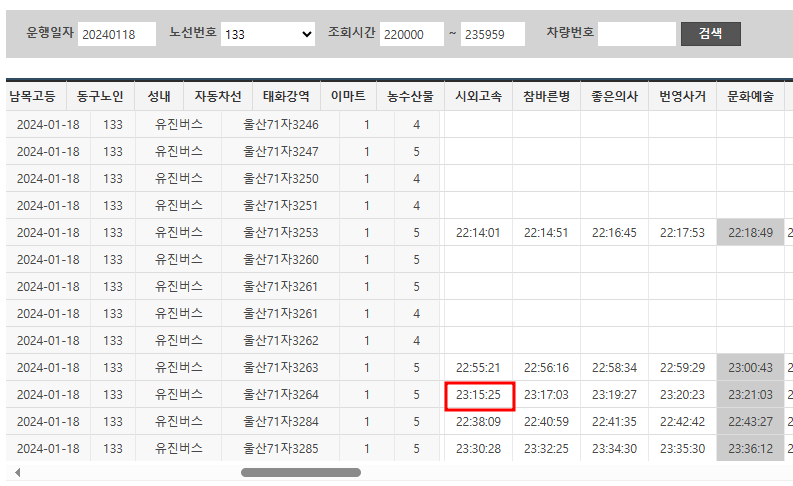Screen dimensions: 793x486
Task: Click the start time field showing 220000
Action: 411,34
